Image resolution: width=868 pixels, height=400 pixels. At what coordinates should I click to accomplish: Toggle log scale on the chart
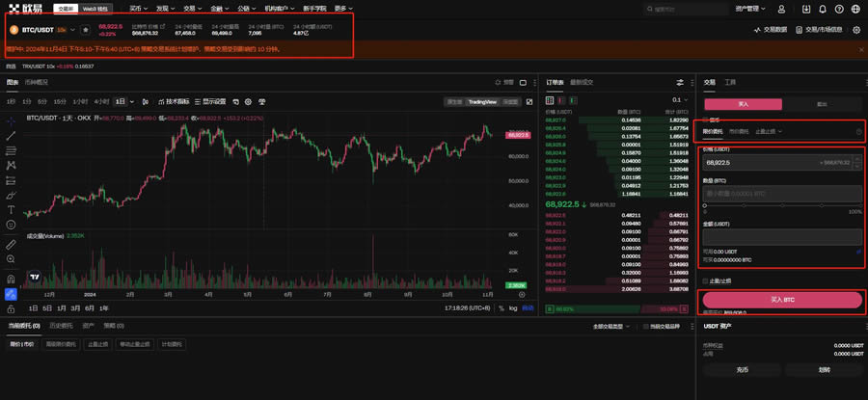514,307
